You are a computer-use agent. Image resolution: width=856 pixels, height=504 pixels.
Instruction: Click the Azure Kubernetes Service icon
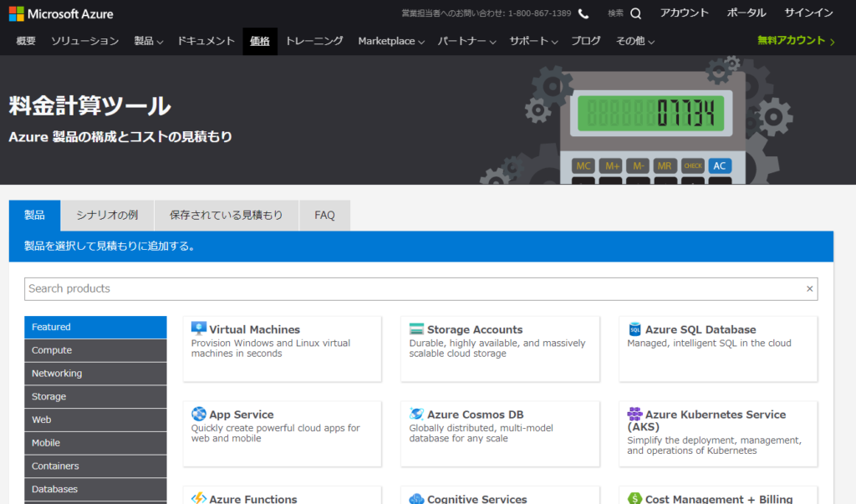(x=634, y=414)
